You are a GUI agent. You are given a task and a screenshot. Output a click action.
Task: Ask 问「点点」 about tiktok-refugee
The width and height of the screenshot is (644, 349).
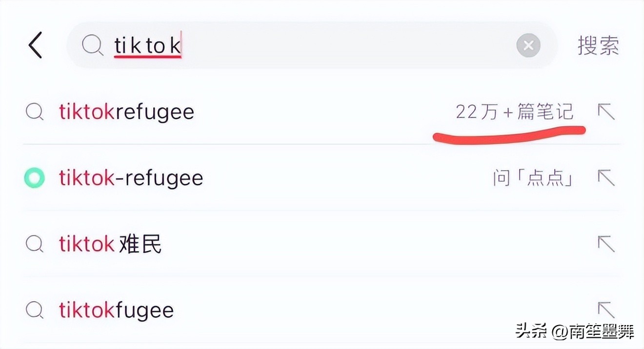pyautogui.click(x=533, y=178)
